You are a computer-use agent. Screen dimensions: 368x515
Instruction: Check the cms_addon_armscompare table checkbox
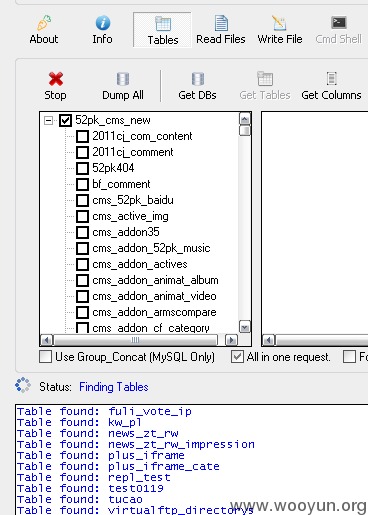tap(82, 312)
